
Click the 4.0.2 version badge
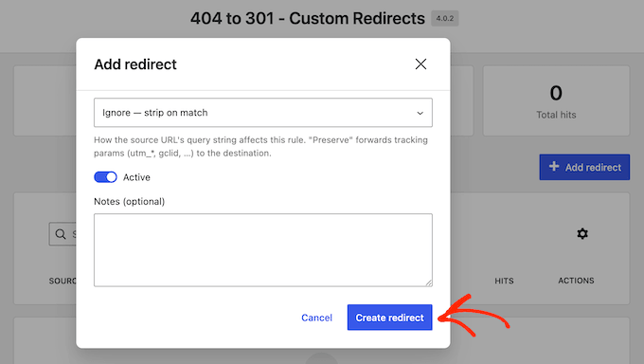[x=445, y=19]
